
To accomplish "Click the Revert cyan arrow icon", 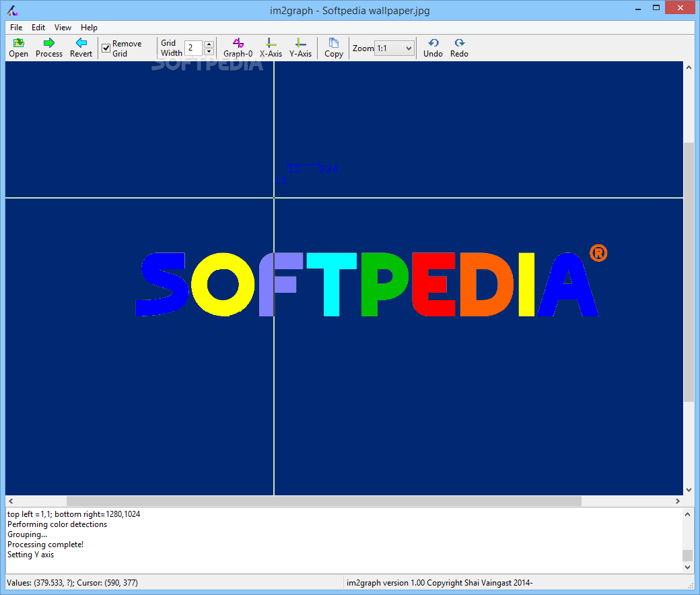I will pyautogui.click(x=81, y=48).
